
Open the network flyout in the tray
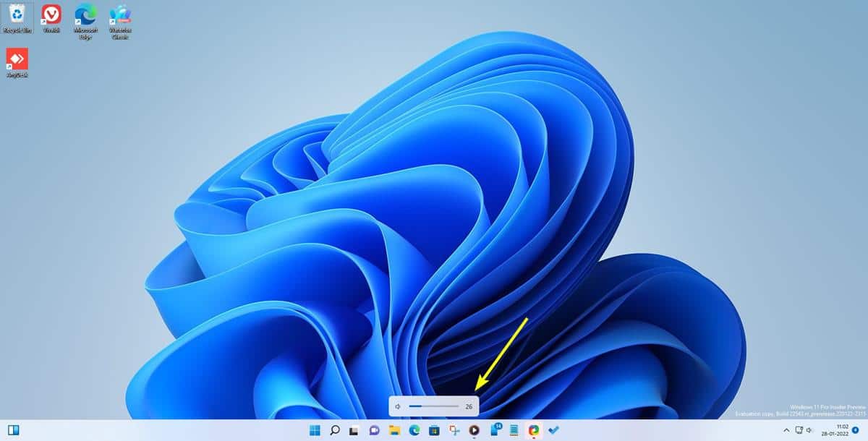point(799,432)
